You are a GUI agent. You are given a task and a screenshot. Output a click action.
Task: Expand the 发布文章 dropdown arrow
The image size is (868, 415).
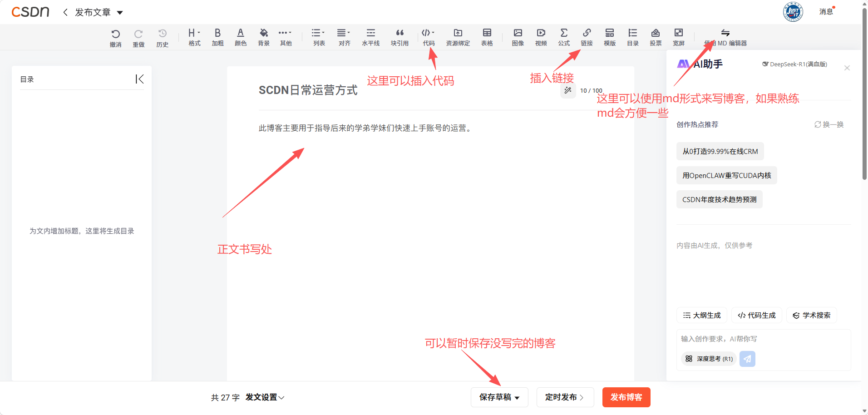(x=120, y=13)
